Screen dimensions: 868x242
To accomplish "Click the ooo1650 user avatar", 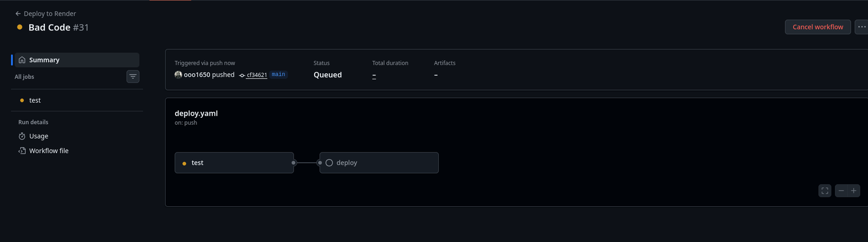I will pos(178,75).
